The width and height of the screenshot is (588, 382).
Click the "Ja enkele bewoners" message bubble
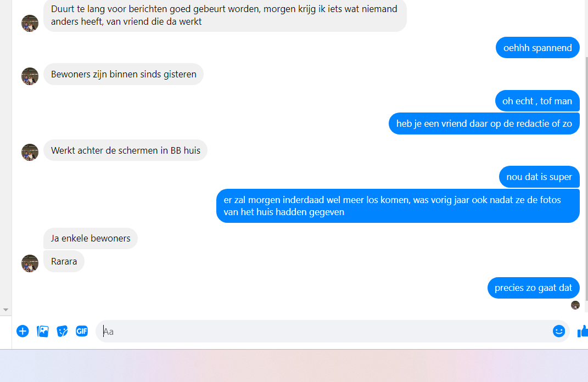pos(91,238)
